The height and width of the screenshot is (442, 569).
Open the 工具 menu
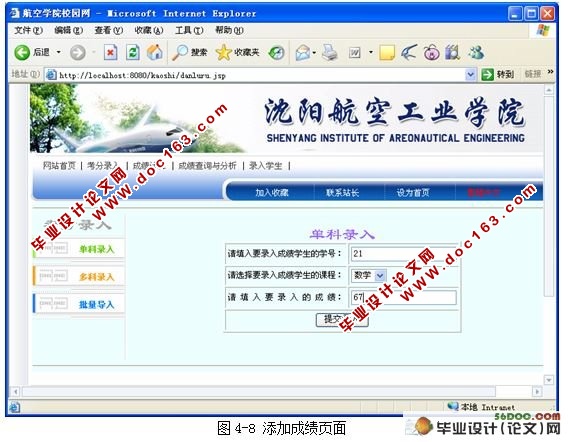189,30
